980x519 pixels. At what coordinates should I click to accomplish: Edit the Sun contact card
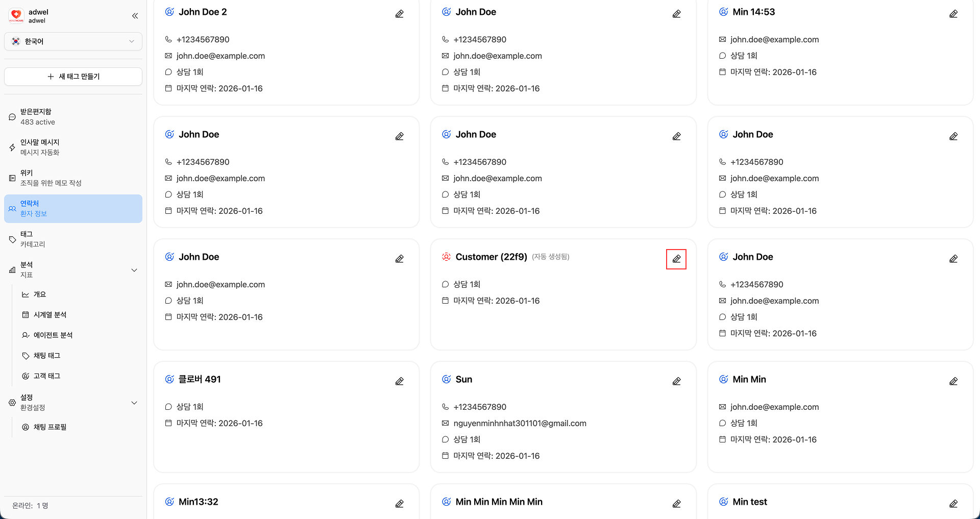(x=676, y=382)
